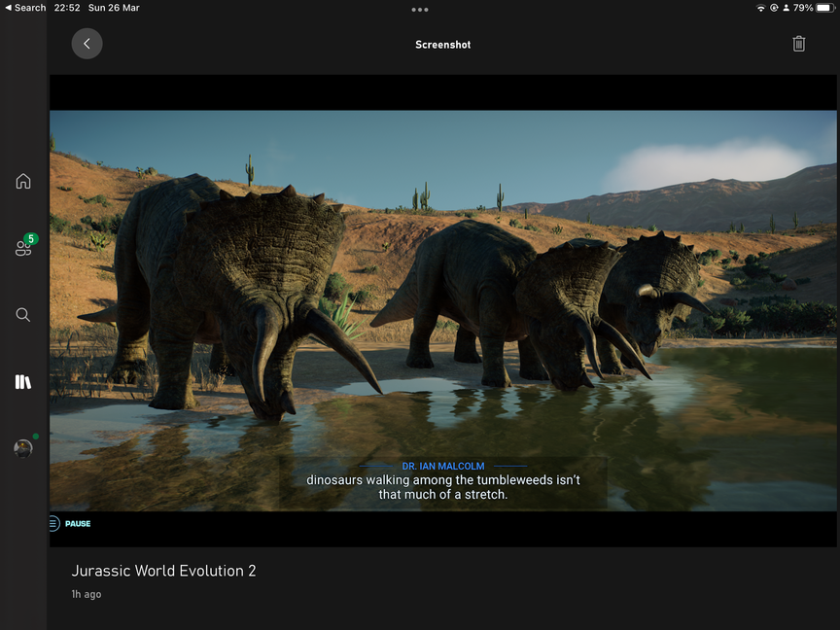Screen dimensions: 840x630
Task: Tap the orientation lock status icon
Action: click(774, 8)
